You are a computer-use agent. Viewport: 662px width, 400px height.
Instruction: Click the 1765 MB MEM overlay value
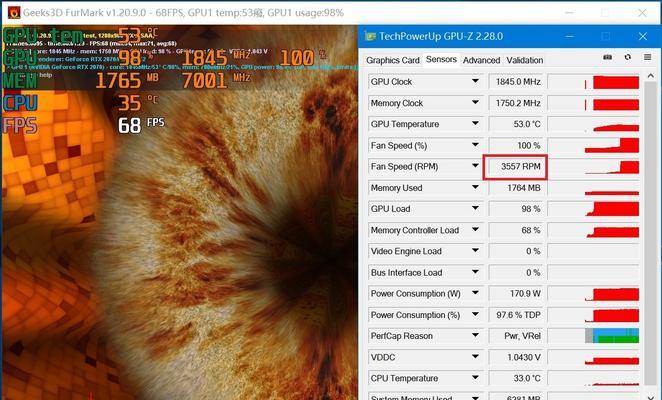point(127,80)
